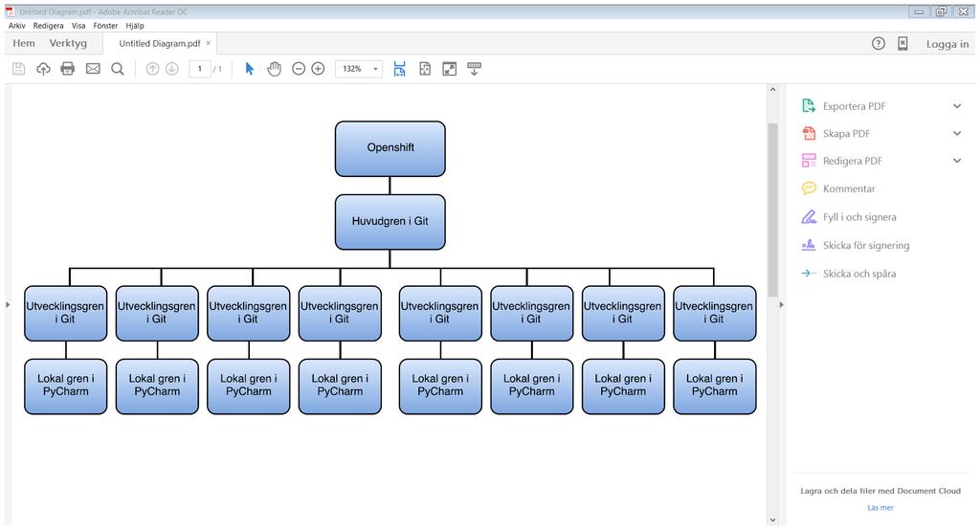Screen dimensions: 980x530
Task: Click the Skapa PDF label
Action: 846,133
